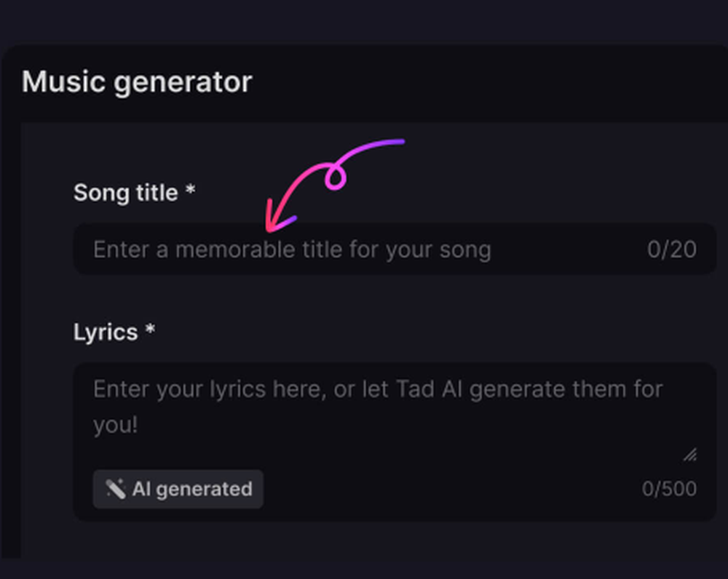This screenshot has height=579, width=728.
Task: Click the Lyrics label
Action: pos(106,332)
